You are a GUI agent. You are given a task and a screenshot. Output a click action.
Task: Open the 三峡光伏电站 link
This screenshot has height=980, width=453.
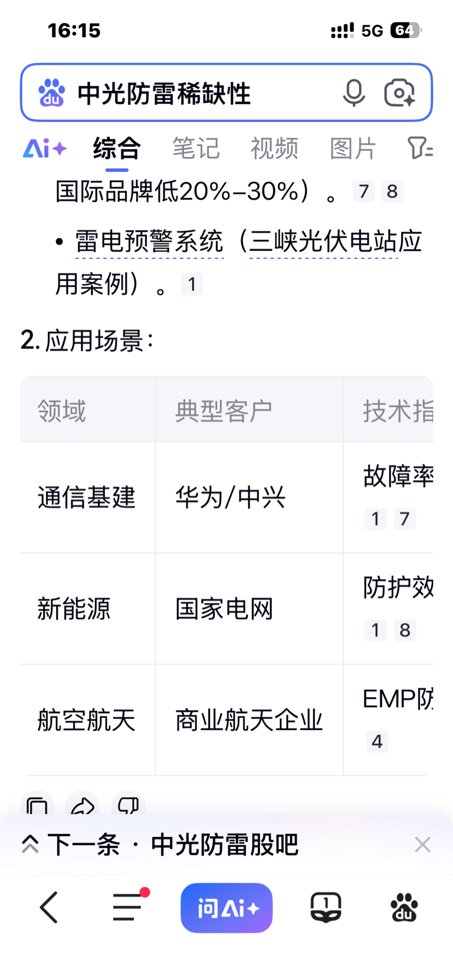[323, 242]
